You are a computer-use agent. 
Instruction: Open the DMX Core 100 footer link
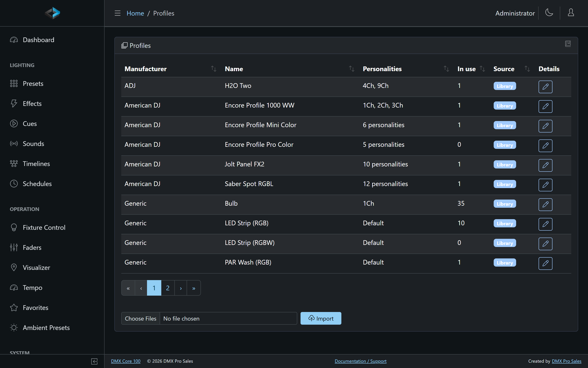(x=126, y=361)
